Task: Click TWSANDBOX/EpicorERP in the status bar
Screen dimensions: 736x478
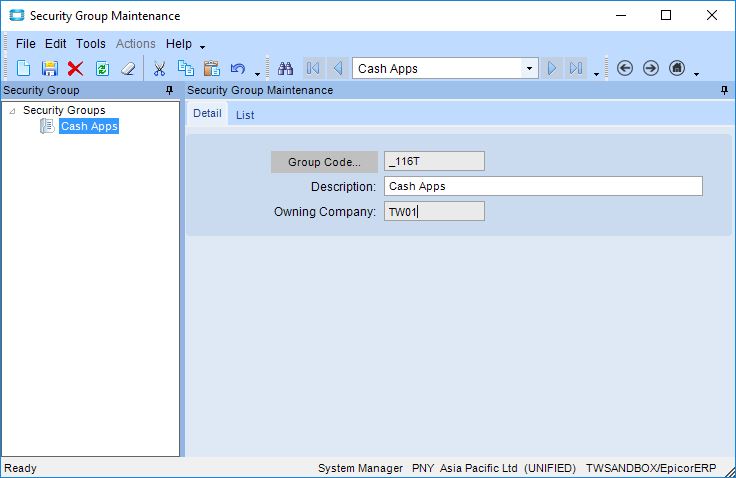Action: 651,468
